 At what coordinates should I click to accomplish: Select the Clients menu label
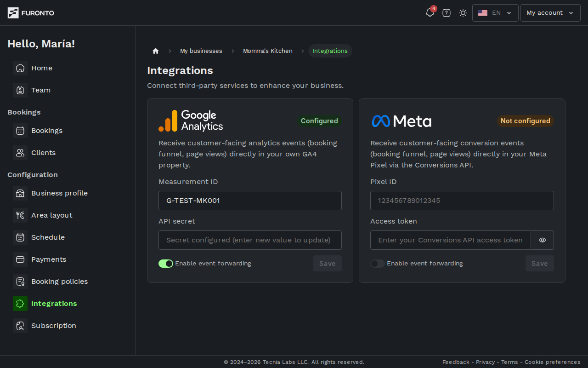[x=44, y=153]
